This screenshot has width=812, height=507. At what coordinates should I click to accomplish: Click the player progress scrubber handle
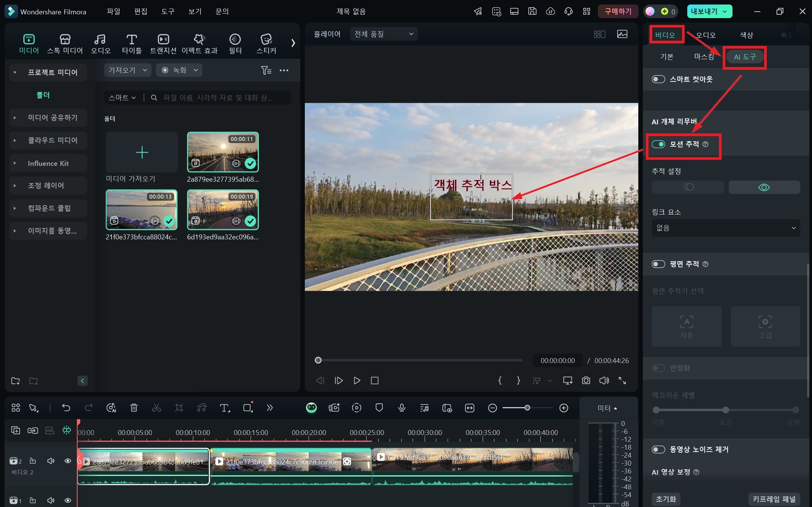click(318, 360)
